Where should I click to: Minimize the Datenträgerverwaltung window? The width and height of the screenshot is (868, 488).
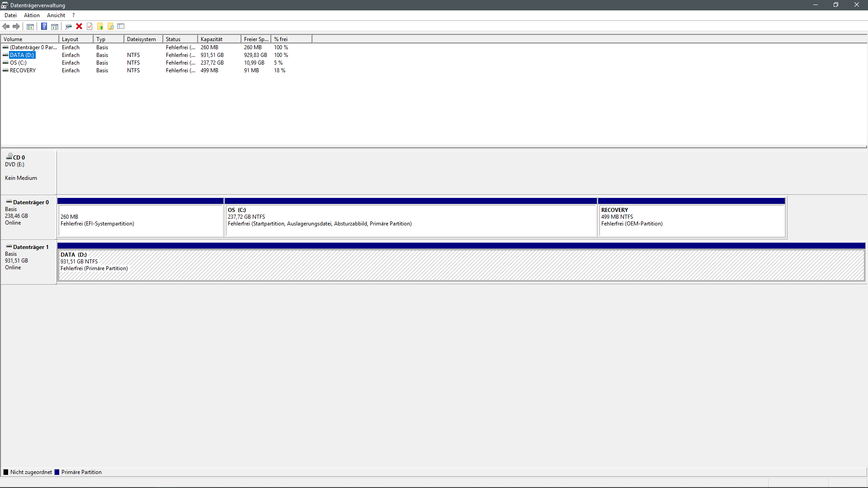click(x=816, y=5)
